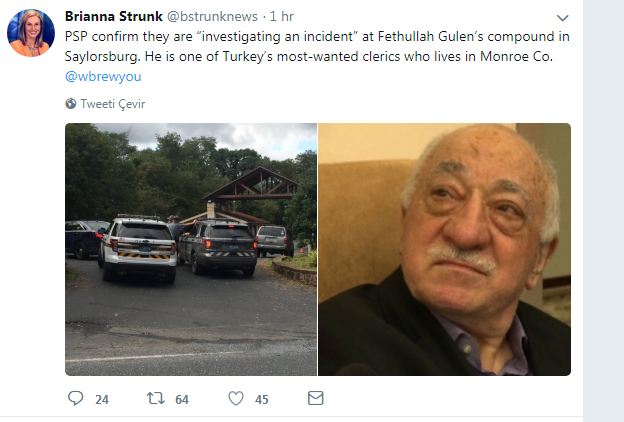
Task: Translate the tweet with Tweeti Çevir
Action: pos(113,104)
